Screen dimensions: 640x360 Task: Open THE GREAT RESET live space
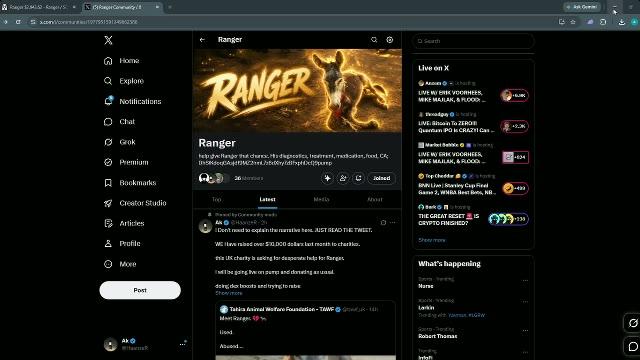[x=473, y=216]
